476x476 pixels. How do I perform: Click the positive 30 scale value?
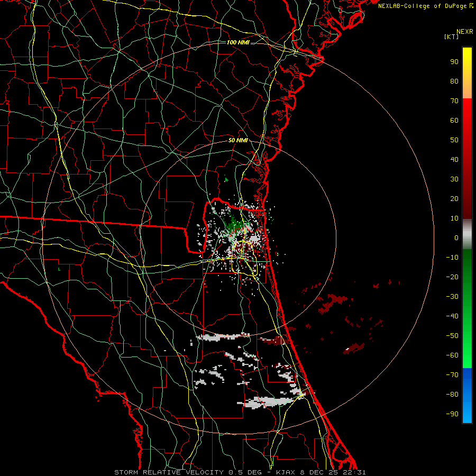(x=454, y=179)
